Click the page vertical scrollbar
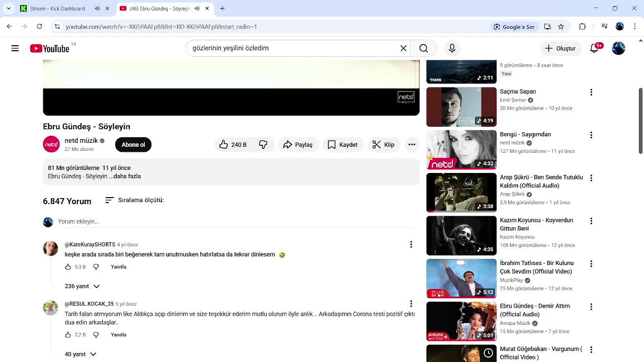 640,121
